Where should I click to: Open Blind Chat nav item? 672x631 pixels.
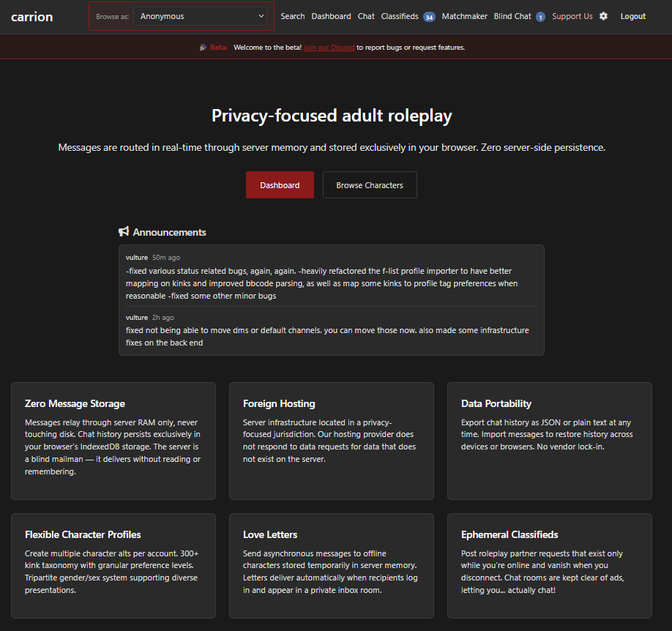(512, 16)
